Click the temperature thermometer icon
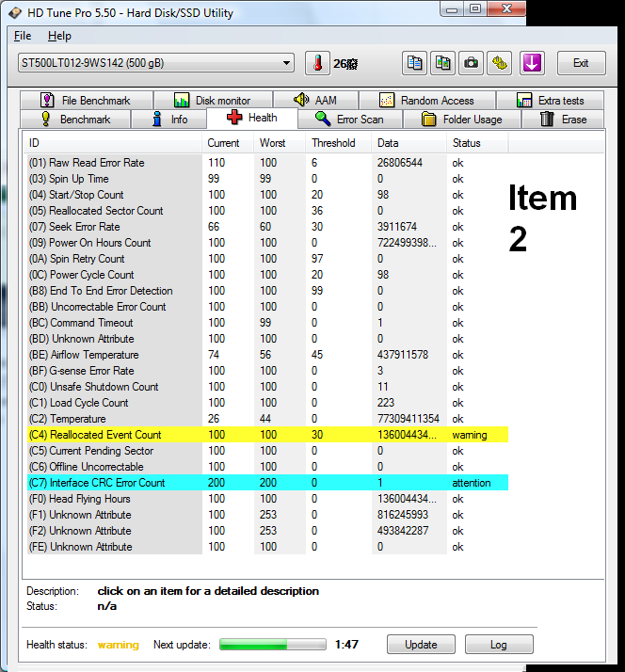625x672 pixels. [317, 63]
